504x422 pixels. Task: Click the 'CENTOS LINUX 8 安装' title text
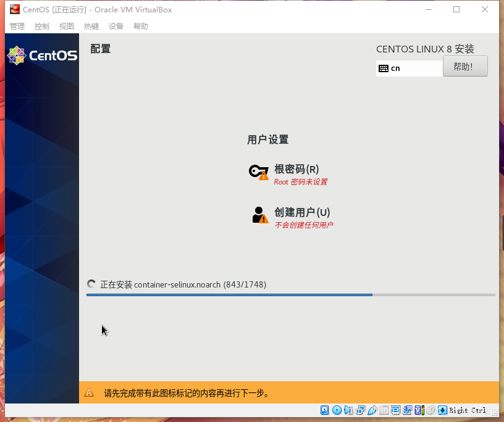tap(425, 49)
